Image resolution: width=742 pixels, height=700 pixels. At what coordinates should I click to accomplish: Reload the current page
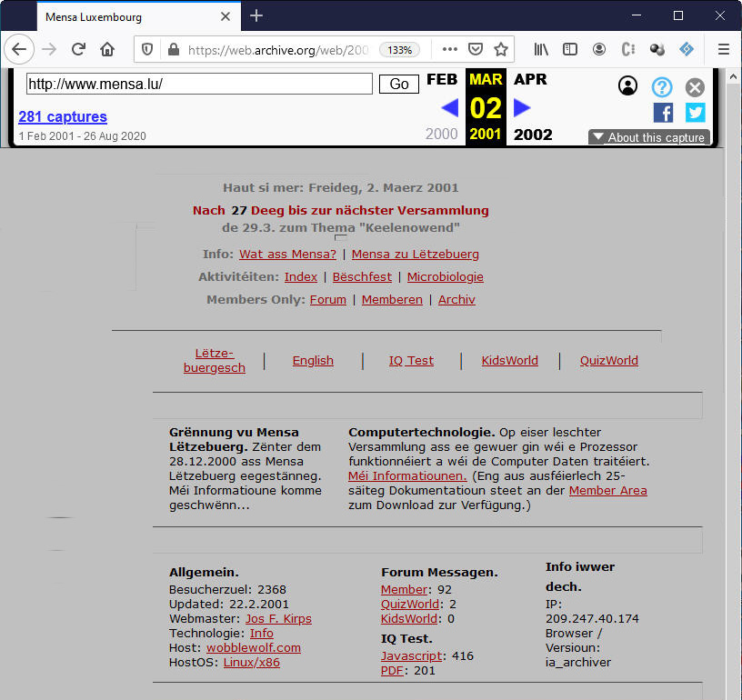point(78,49)
